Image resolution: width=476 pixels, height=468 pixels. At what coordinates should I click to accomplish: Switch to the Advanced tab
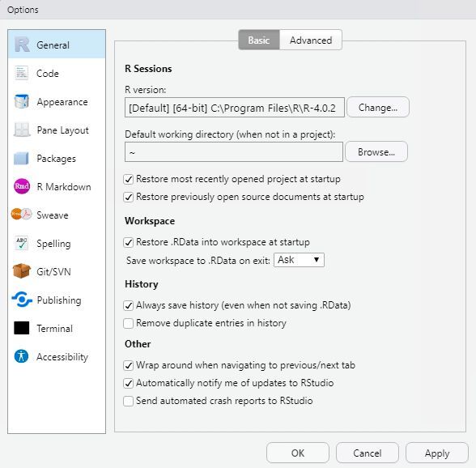pos(311,40)
